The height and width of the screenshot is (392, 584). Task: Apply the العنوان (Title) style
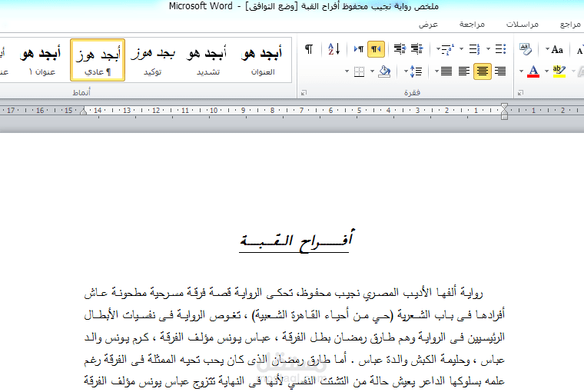coord(263,60)
